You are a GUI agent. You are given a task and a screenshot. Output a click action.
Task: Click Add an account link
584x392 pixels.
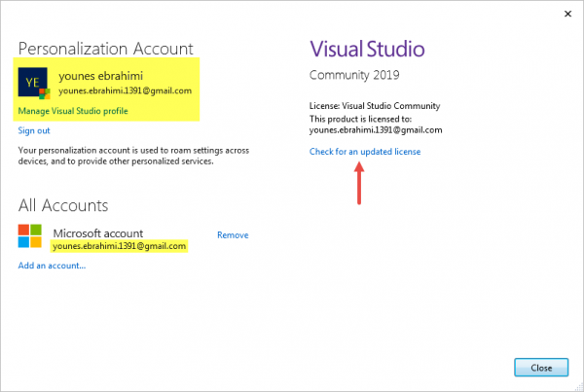click(52, 265)
